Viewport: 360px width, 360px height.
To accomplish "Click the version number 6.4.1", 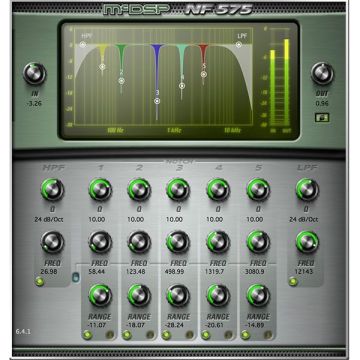I will coord(23,332).
